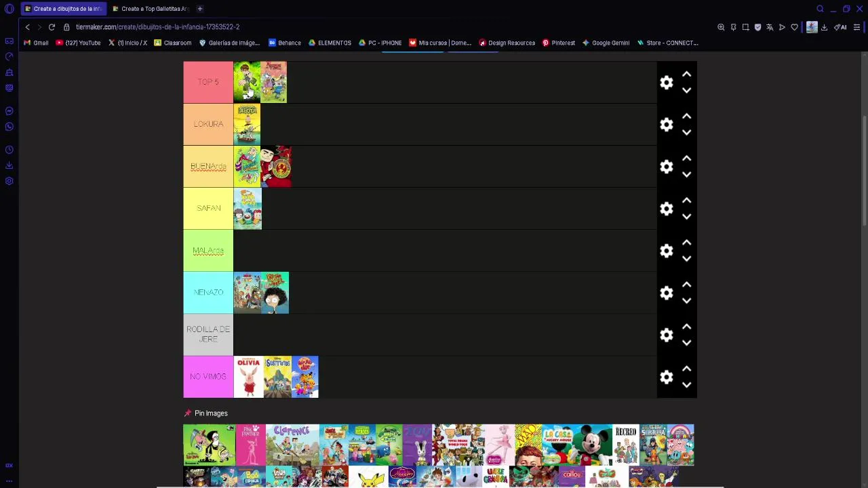The width and height of the screenshot is (868, 488).
Task: Click the pink TOP 5 tier label
Action: [x=208, y=82]
